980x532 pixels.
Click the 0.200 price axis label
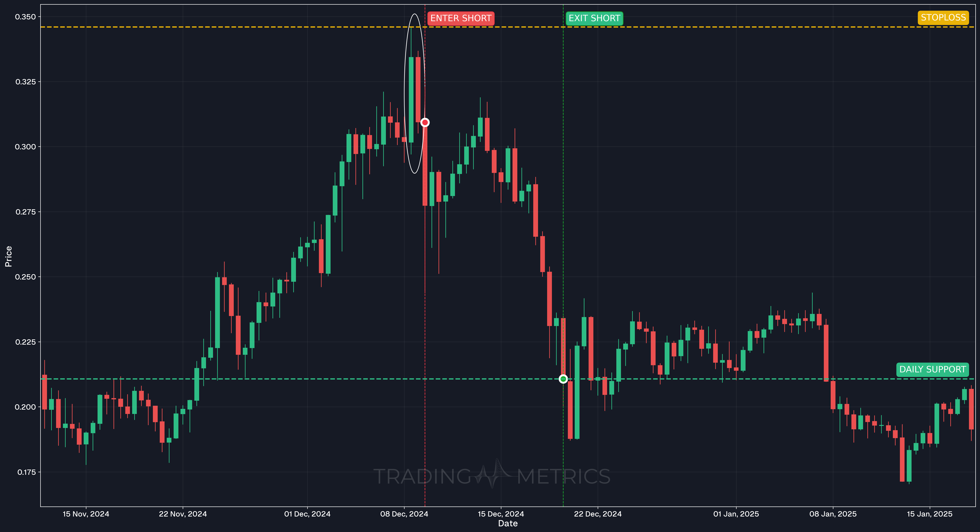[x=26, y=407]
